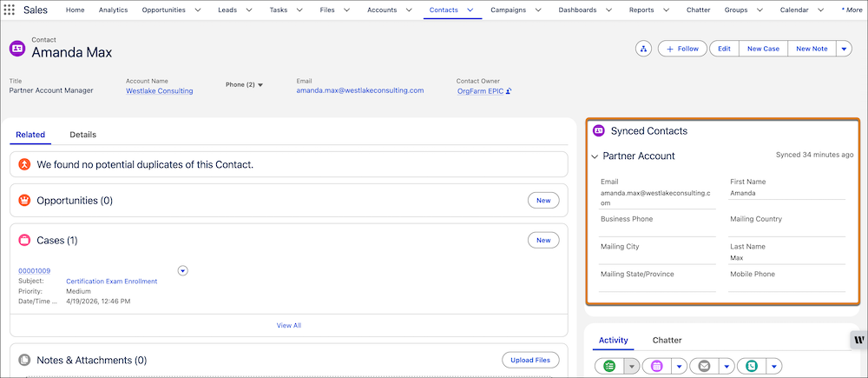View the contact hierarchy icon button
Viewport: 868px width, 378px height.
click(643, 49)
